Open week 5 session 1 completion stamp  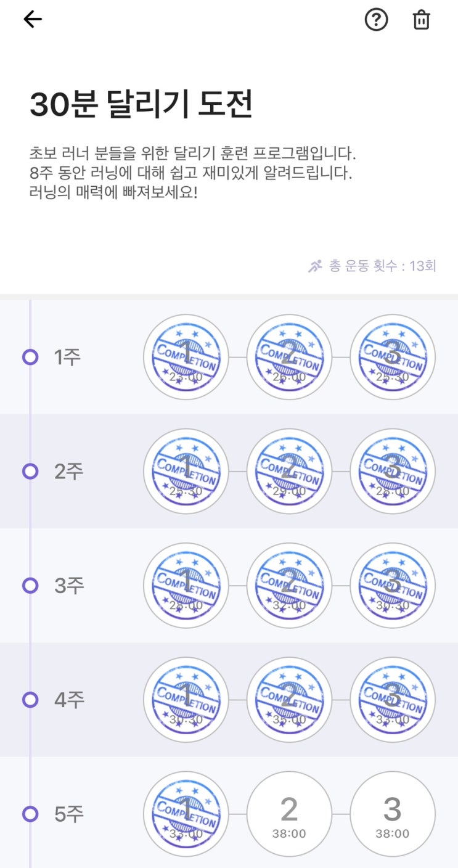186,814
